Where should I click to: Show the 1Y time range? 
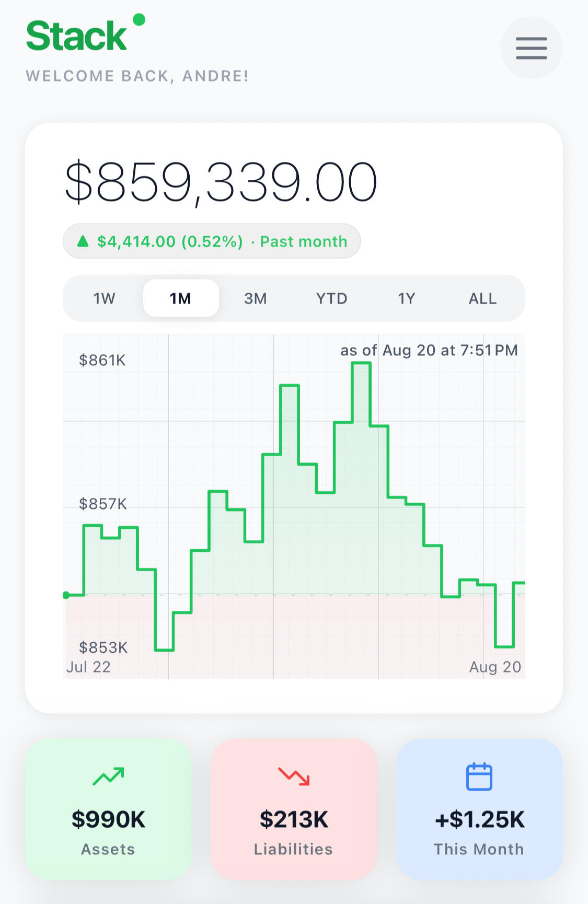[x=407, y=298]
